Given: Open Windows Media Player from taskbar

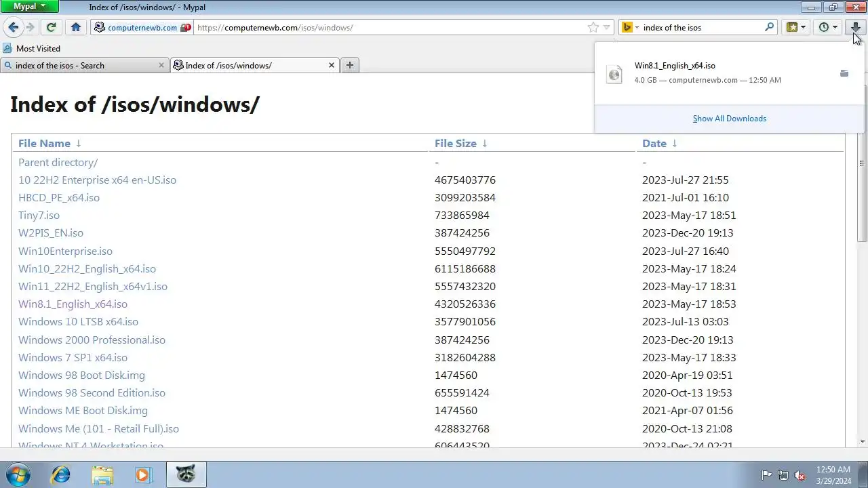Looking at the screenshot, I should point(143,474).
